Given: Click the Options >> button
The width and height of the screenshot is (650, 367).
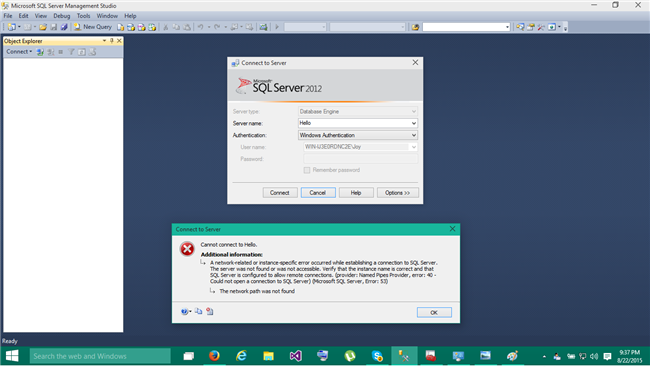Looking at the screenshot, I should (398, 193).
